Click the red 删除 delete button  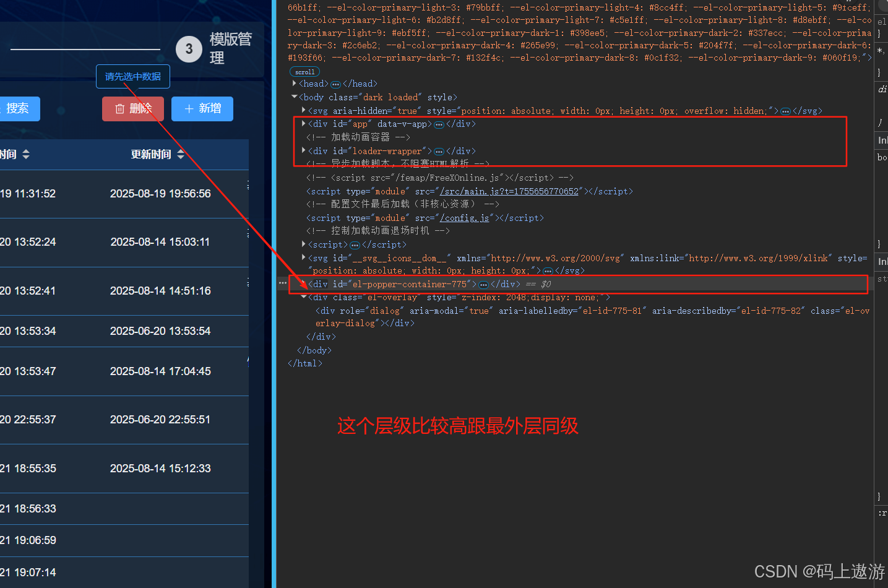click(x=133, y=109)
